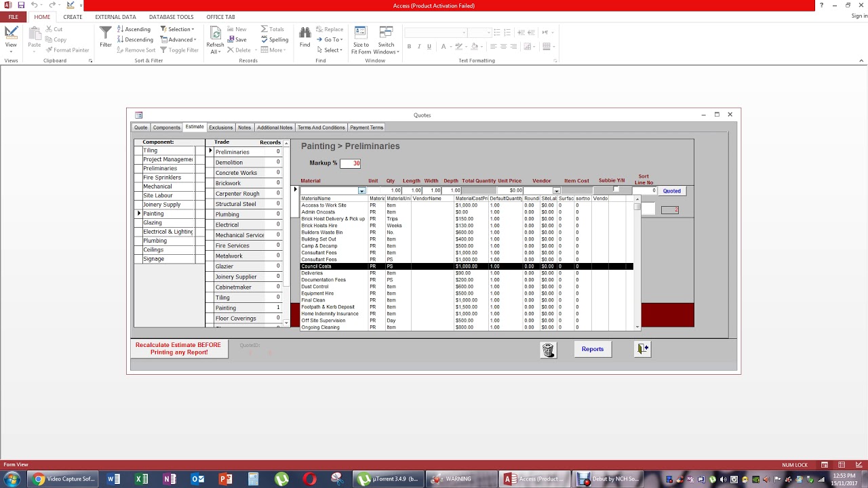Open the FILE menu tab
This screenshot has width=868, height=488.
tap(14, 17)
